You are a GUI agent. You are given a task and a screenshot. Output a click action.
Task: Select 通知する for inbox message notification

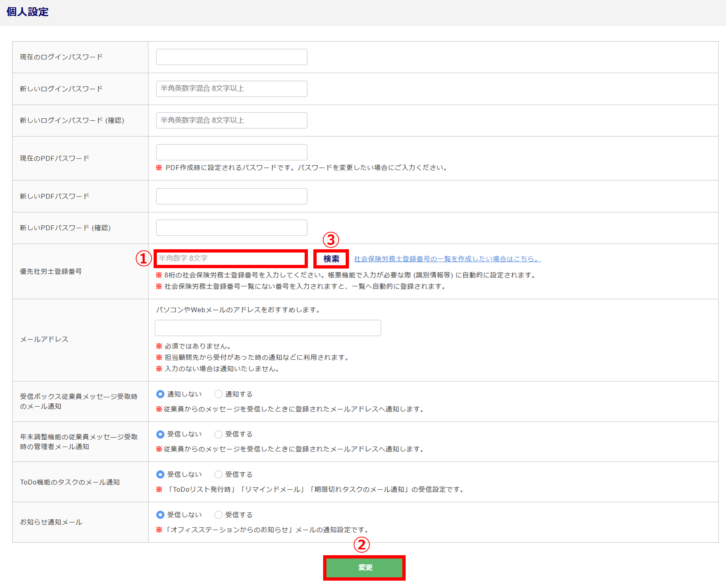tap(218, 394)
